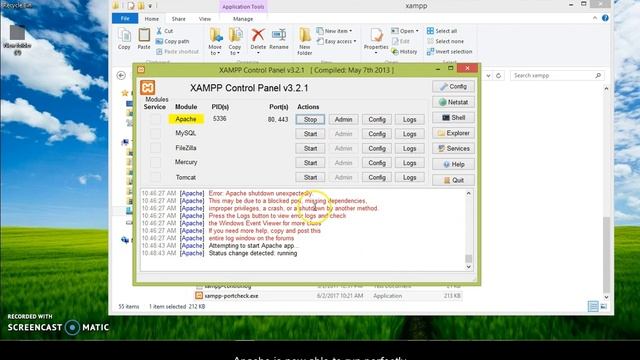Open FileZilla Config menu
The image size is (640, 360).
click(x=377, y=149)
